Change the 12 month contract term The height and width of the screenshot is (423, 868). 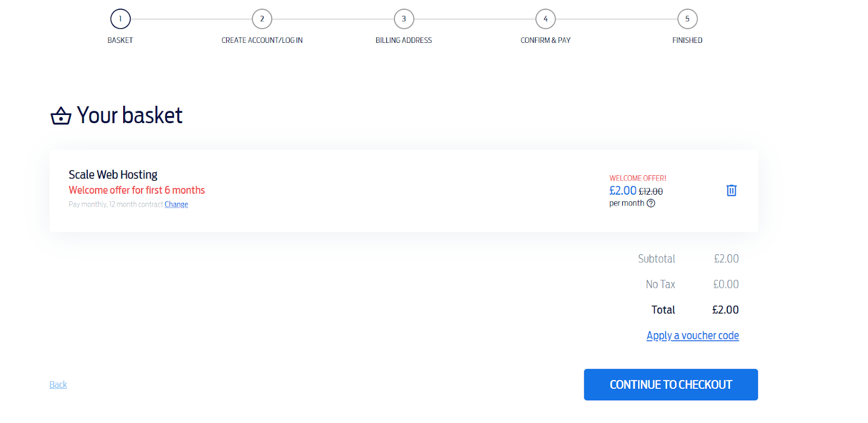pyautogui.click(x=176, y=204)
